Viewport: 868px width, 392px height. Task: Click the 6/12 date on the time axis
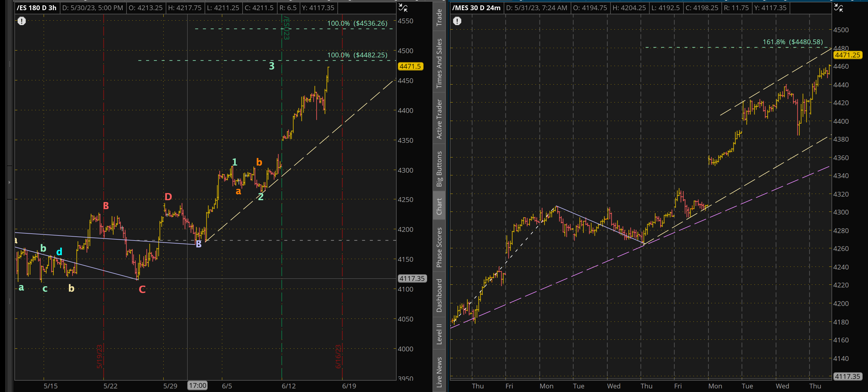click(288, 386)
